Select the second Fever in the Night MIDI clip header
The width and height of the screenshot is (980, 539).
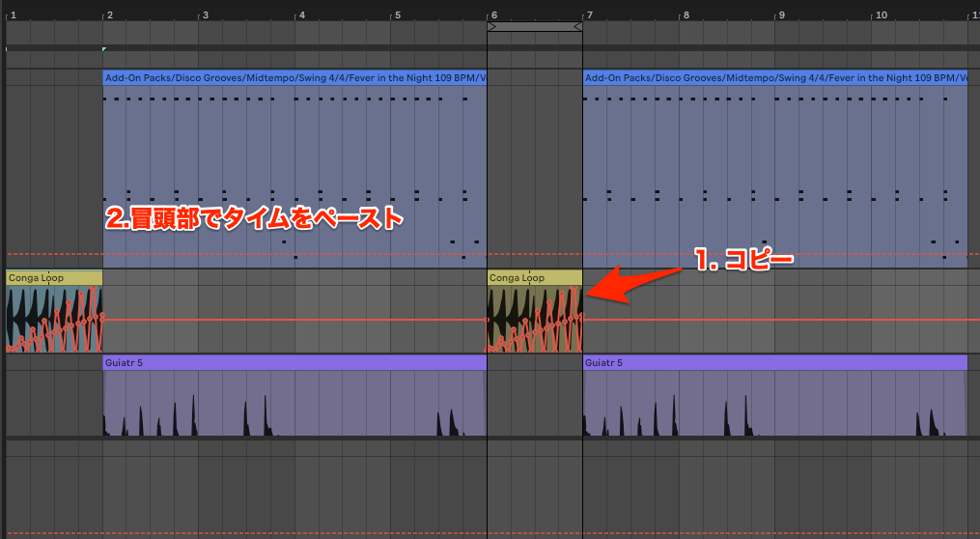[x=774, y=77]
